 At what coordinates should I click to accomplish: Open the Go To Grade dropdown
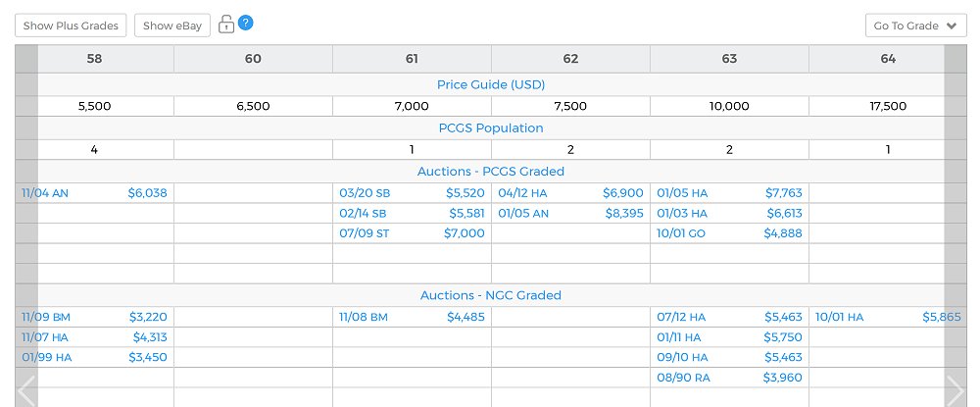[915, 25]
